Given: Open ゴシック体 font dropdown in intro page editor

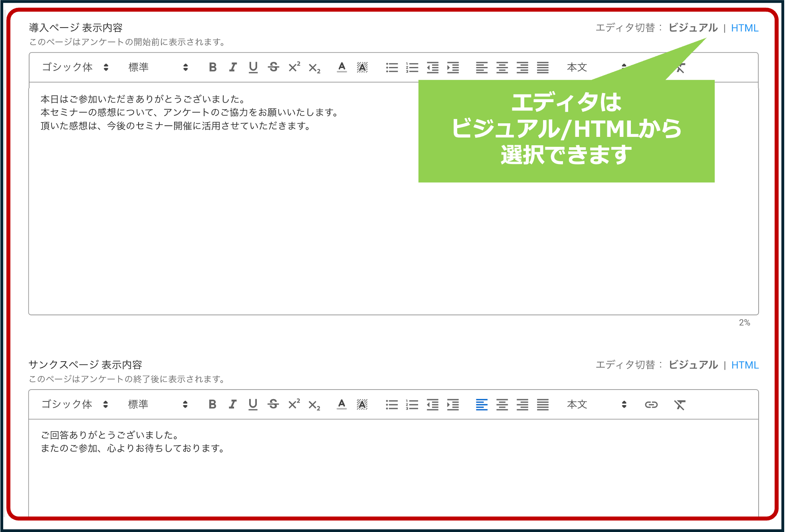Looking at the screenshot, I should (75, 67).
